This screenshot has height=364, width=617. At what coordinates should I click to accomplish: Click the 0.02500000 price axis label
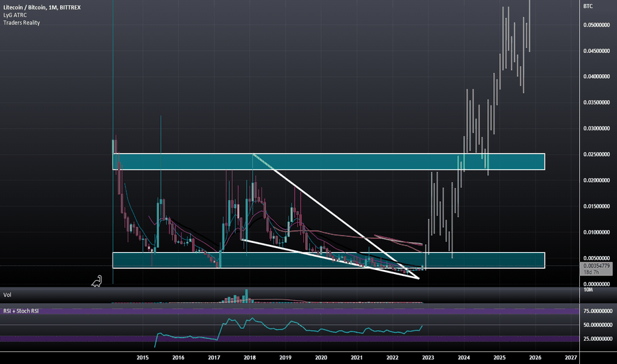tap(596, 154)
